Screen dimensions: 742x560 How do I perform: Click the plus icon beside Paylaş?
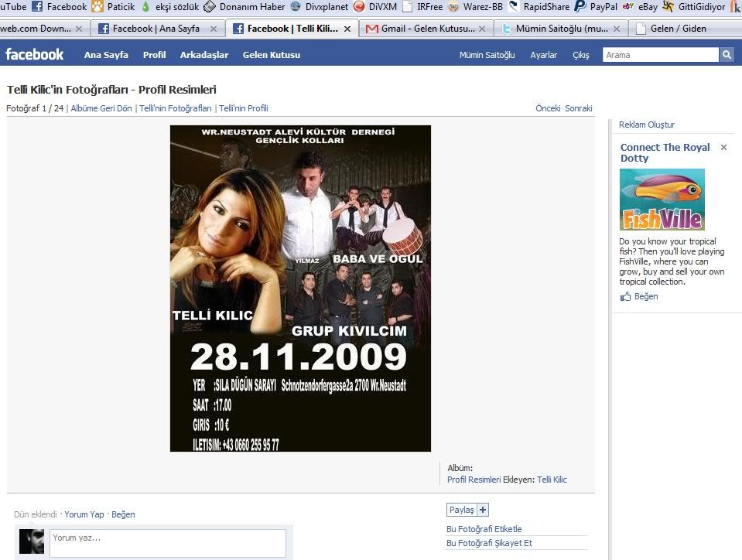click(x=483, y=510)
